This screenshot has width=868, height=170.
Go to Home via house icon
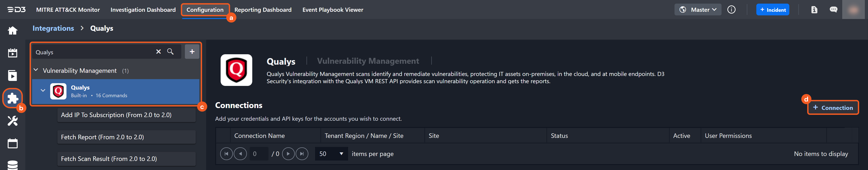coord(13,31)
